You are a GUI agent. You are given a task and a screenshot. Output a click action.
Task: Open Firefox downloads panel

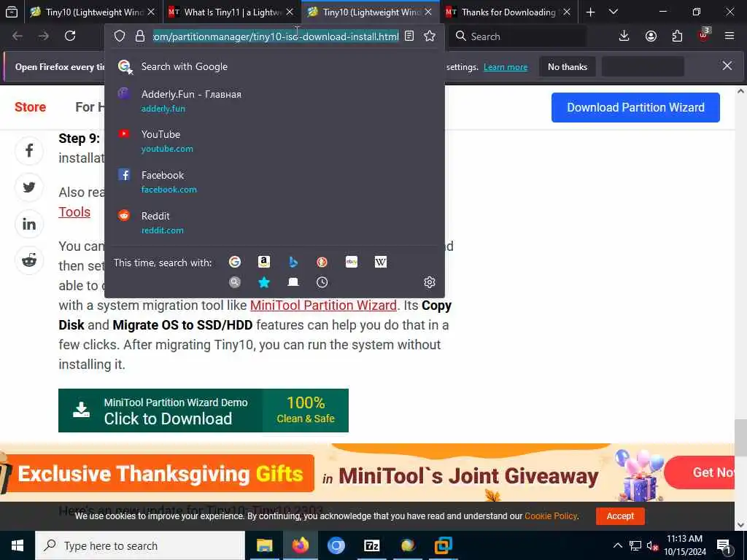pyautogui.click(x=624, y=36)
